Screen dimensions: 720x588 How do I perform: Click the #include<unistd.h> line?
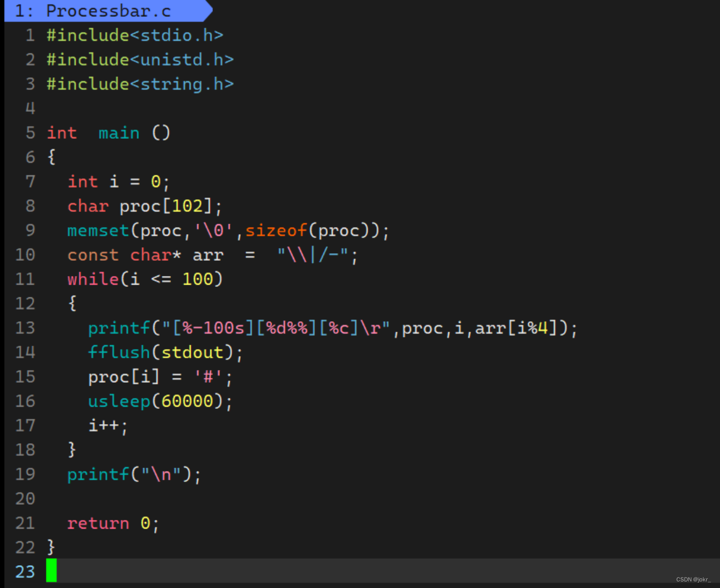(x=140, y=59)
